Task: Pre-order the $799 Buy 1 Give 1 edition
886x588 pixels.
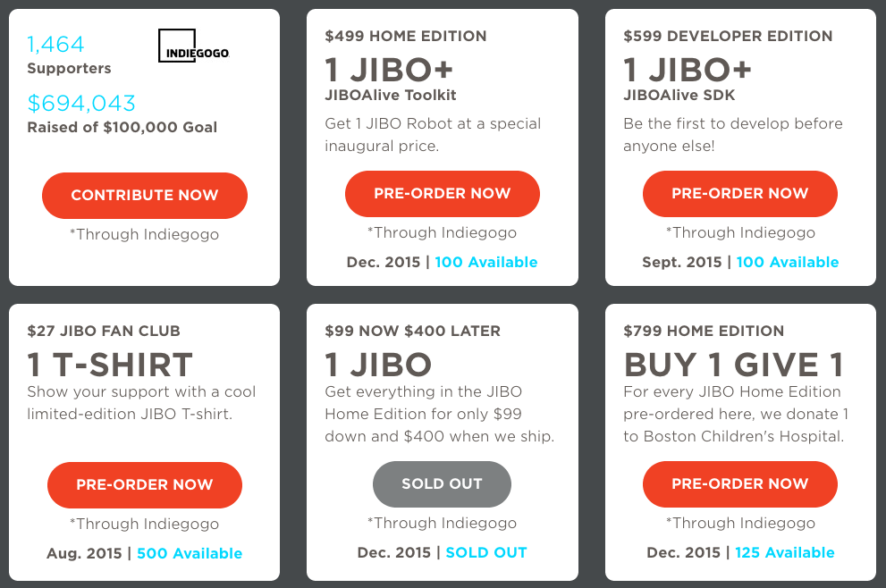Action: 740,484
